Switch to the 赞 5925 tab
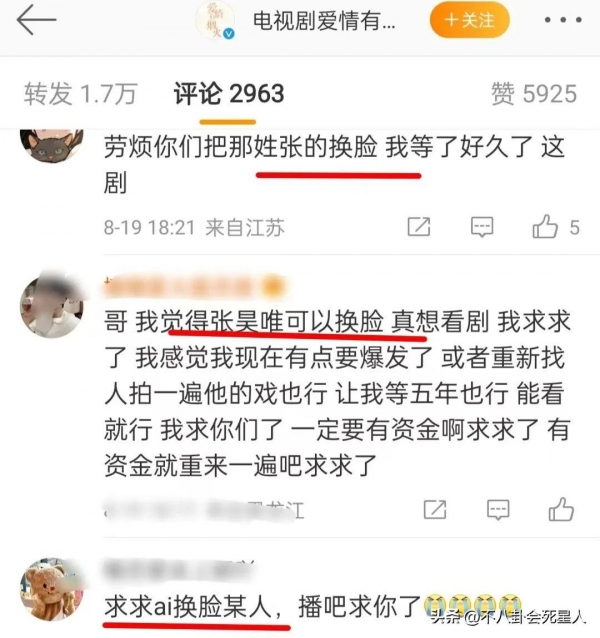The image size is (600, 638). pyautogui.click(x=534, y=94)
